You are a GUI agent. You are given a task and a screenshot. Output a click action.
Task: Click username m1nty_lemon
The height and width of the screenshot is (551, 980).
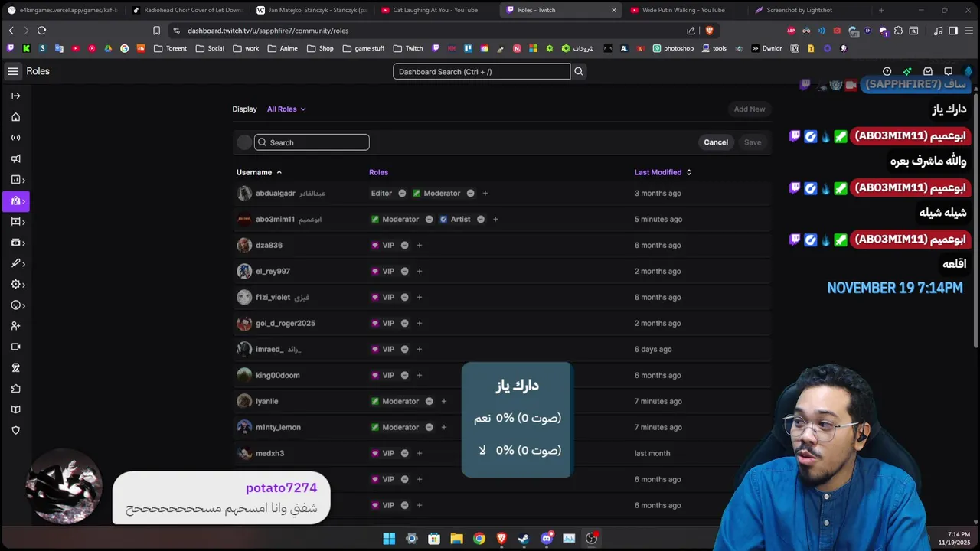[278, 428]
